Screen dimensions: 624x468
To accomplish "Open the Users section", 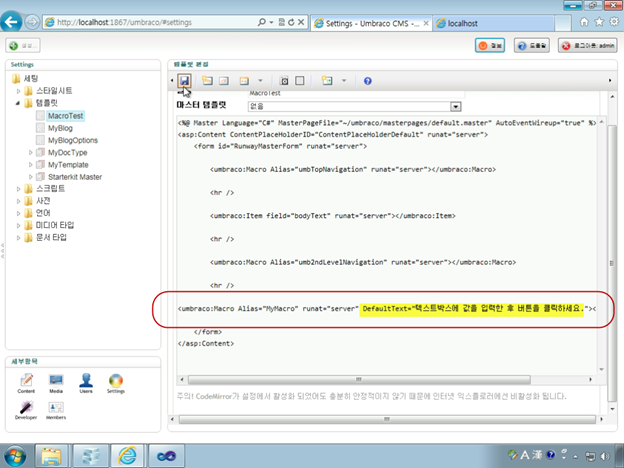I will (86, 384).
